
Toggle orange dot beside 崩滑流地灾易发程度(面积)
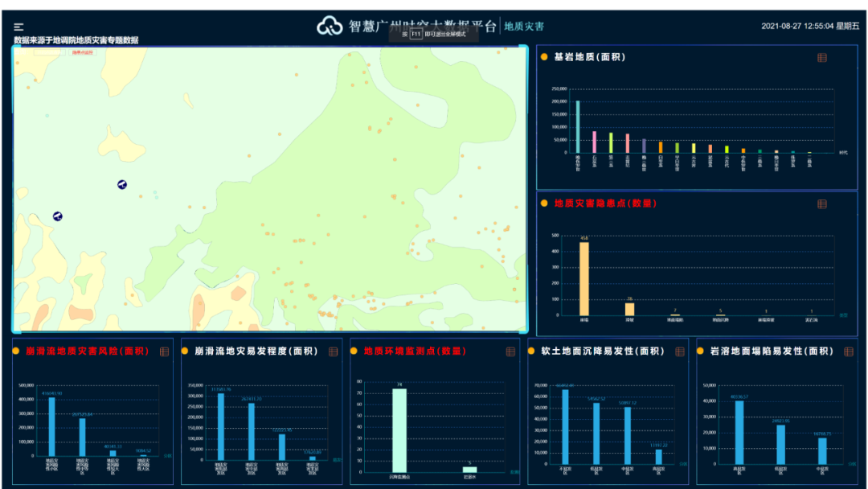[185, 351]
